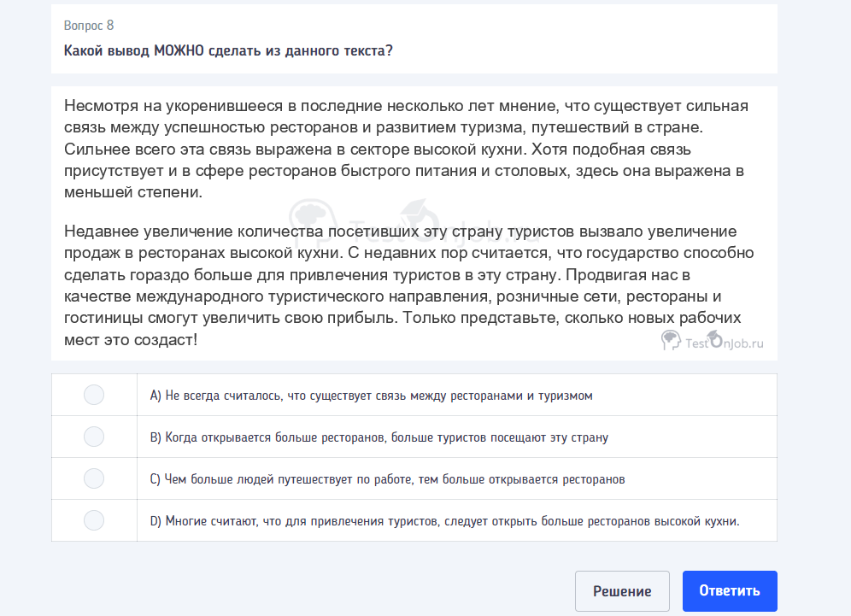Image resolution: width=851 pixels, height=616 pixels.
Task: Click answer text 'Когда открывается больше ресторанов…'
Action: click(x=379, y=437)
